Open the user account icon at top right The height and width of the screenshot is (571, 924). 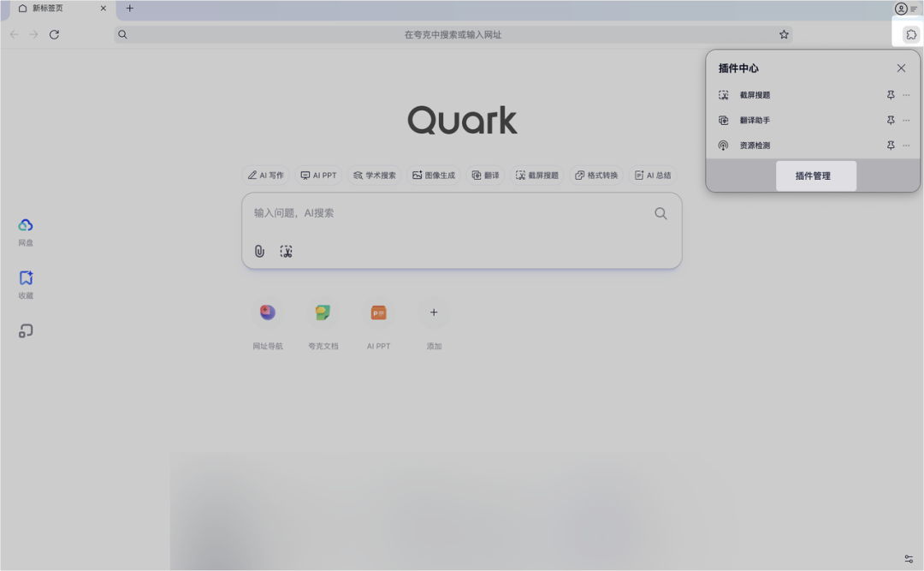pyautogui.click(x=901, y=9)
